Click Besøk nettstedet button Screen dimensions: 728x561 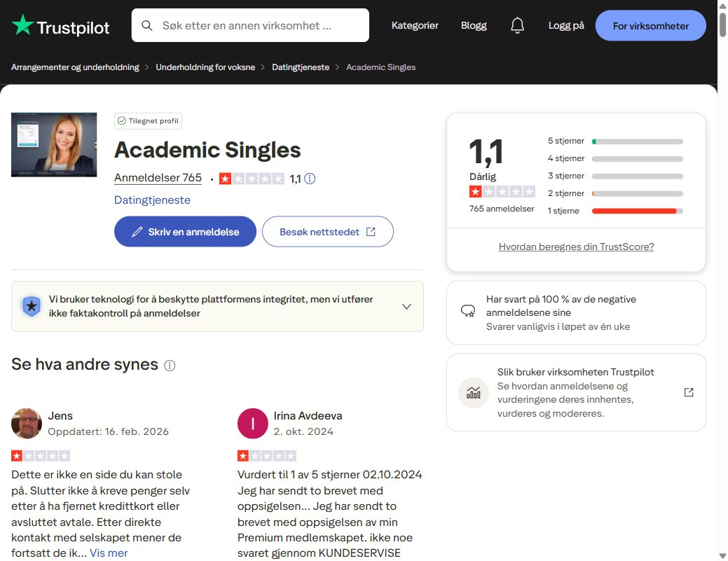click(328, 232)
